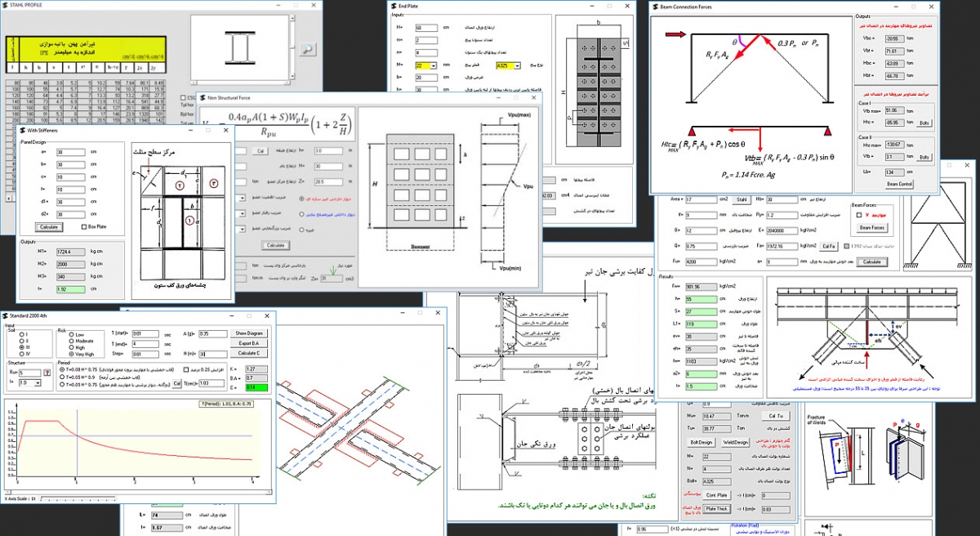
Task: Click the Cal button beside story height field
Action: (x=260, y=150)
